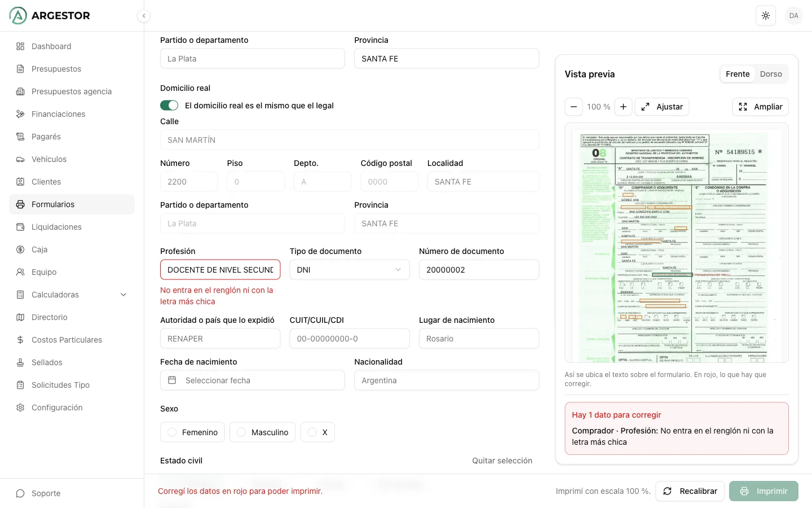Click the Presupuestos document icon
This screenshot has width=812, height=508.
20,69
